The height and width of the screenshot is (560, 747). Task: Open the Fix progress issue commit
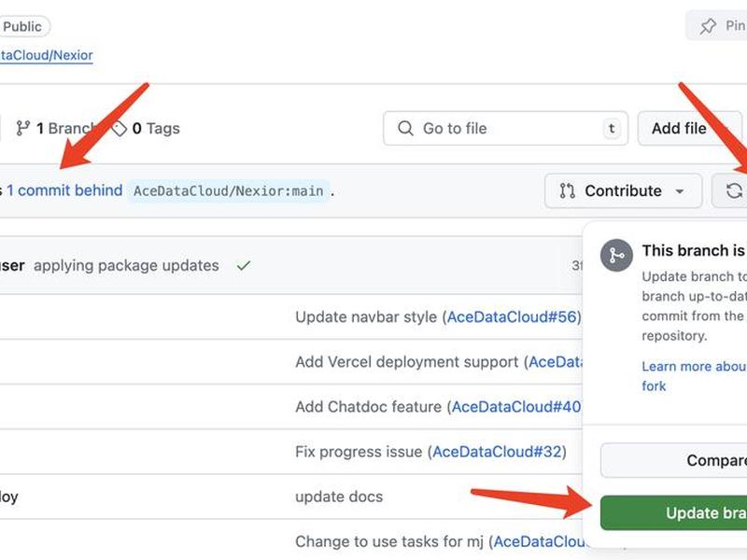(x=359, y=452)
